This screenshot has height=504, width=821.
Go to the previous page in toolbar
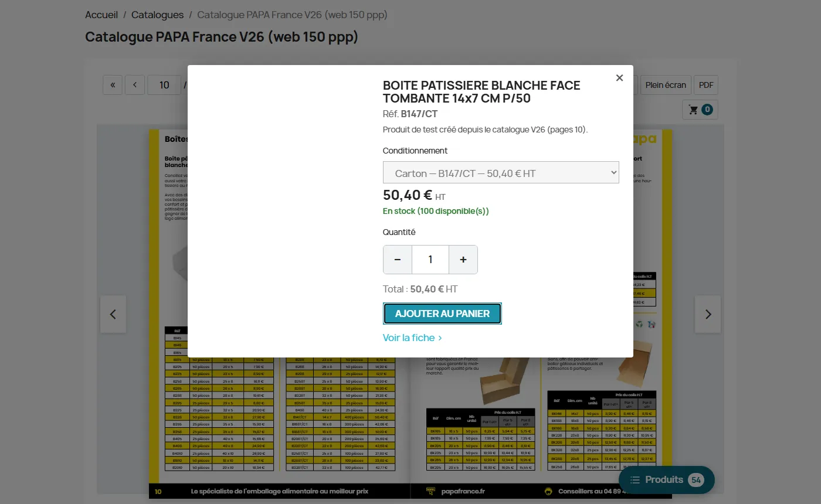click(x=135, y=85)
